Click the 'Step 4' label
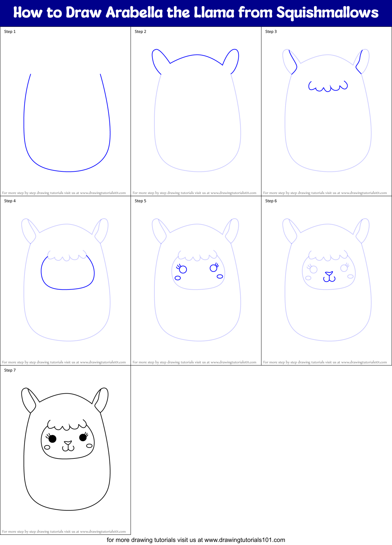Screen dimensions: 392x545 point(10,201)
